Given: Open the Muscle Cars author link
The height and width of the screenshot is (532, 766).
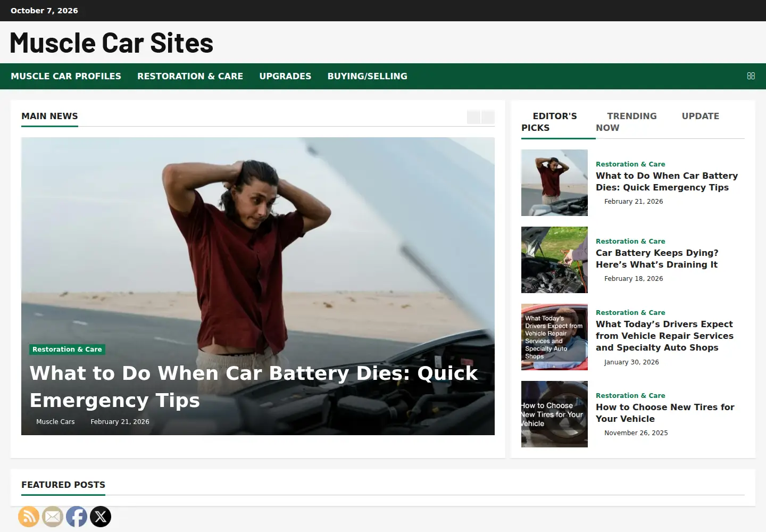Looking at the screenshot, I should coord(55,422).
